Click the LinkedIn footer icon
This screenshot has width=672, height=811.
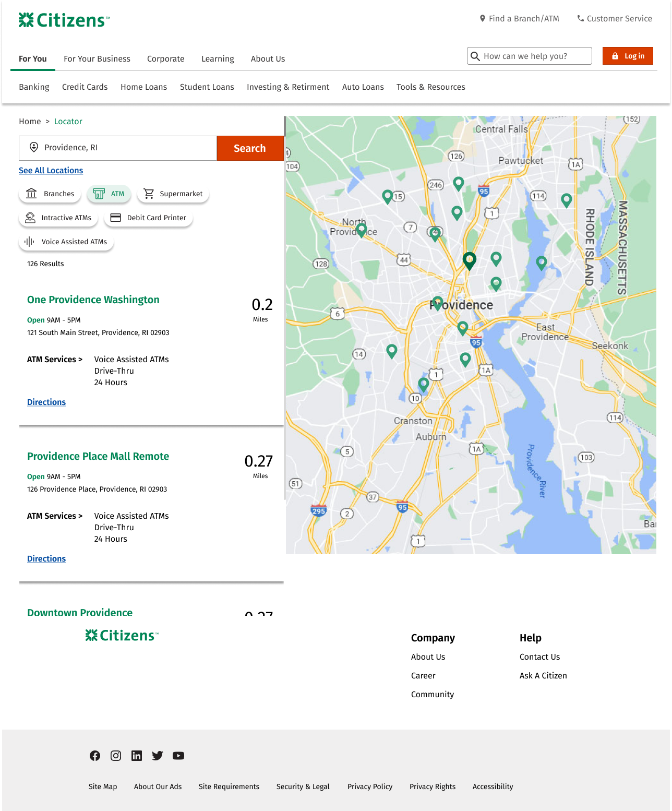137,756
